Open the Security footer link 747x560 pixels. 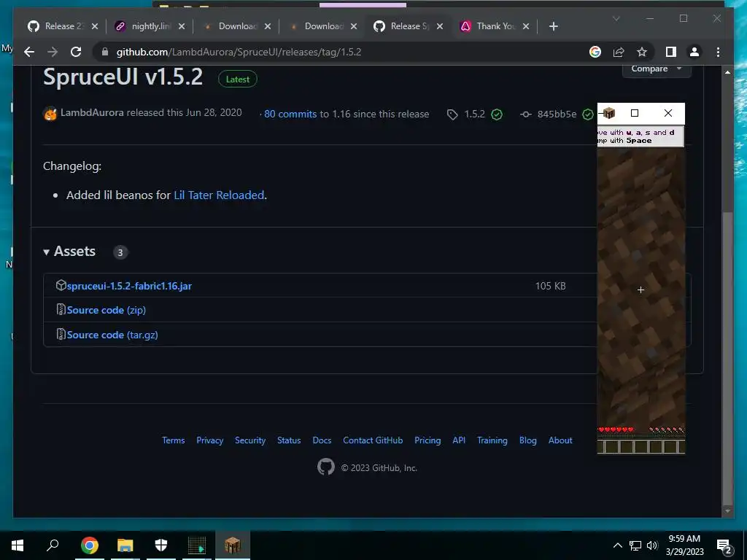pyautogui.click(x=250, y=440)
